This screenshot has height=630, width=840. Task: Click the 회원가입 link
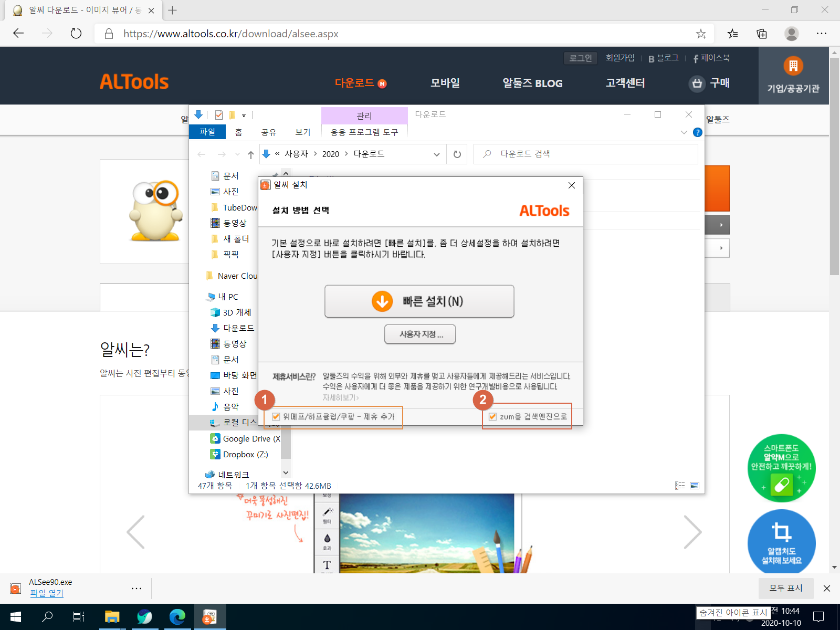pos(620,58)
